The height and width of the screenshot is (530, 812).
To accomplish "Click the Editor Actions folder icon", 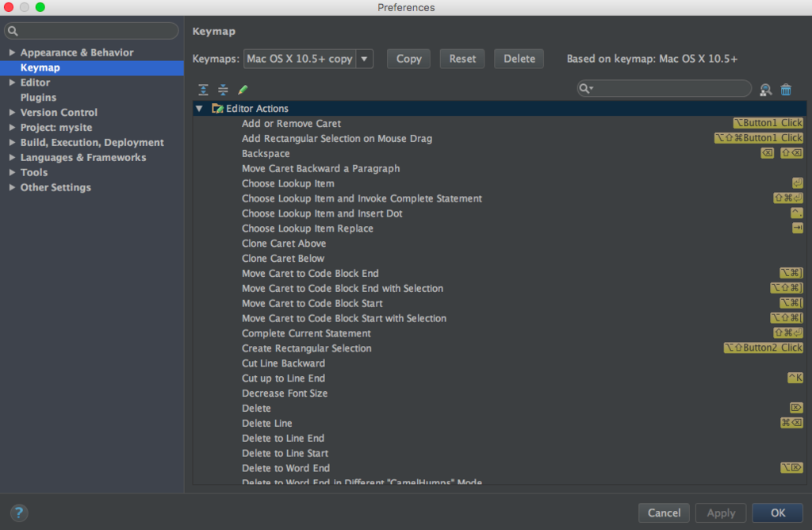I will [217, 108].
